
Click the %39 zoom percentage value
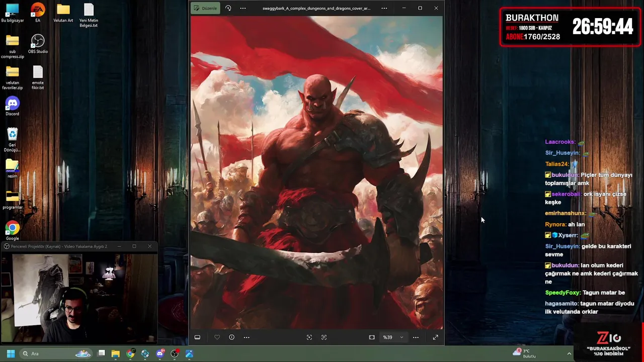(387, 337)
